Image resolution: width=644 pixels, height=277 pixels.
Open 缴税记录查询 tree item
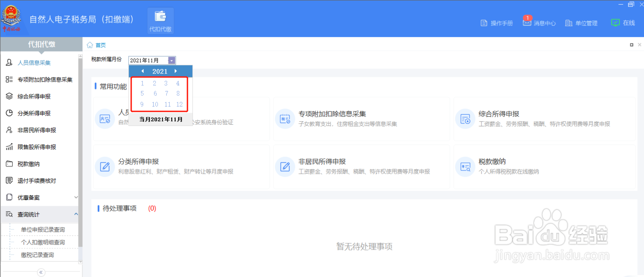(37, 255)
